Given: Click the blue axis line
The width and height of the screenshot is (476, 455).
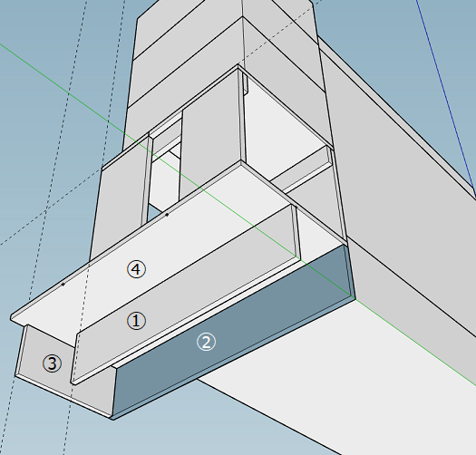Looking at the screenshot, I should [x=446, y=99].
